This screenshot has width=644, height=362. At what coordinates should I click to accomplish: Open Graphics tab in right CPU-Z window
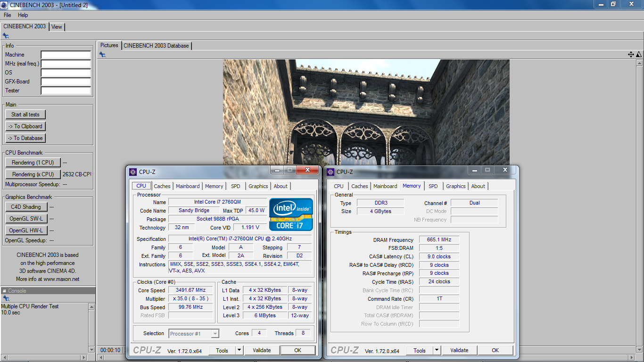click(456, 186)
